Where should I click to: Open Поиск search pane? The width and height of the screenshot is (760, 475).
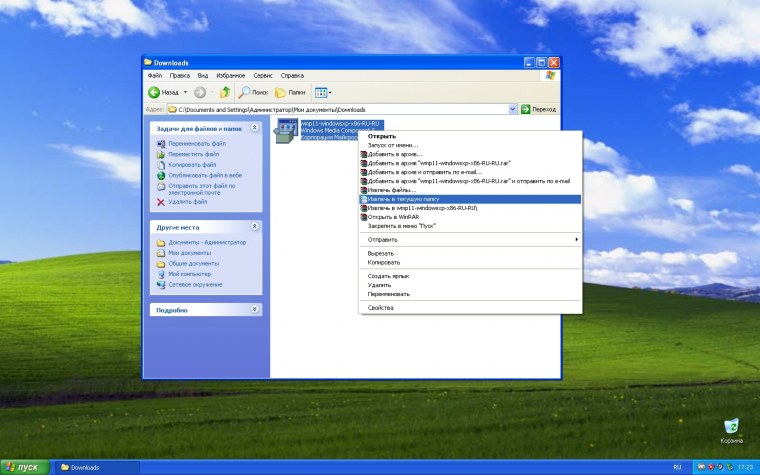tap(253, 92)
